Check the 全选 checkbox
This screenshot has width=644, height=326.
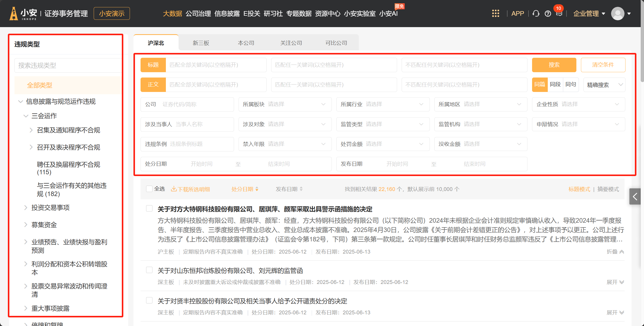coord(149,189)
